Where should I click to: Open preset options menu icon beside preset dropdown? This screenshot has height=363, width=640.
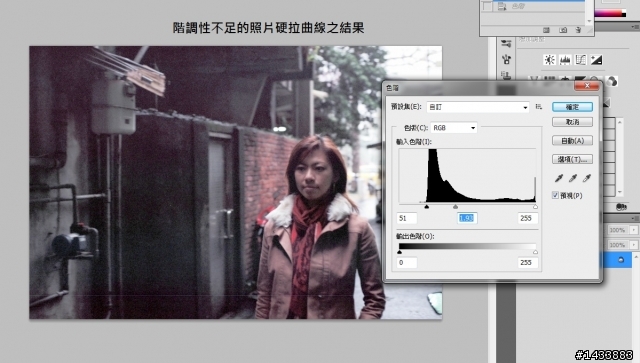[539, 107]
